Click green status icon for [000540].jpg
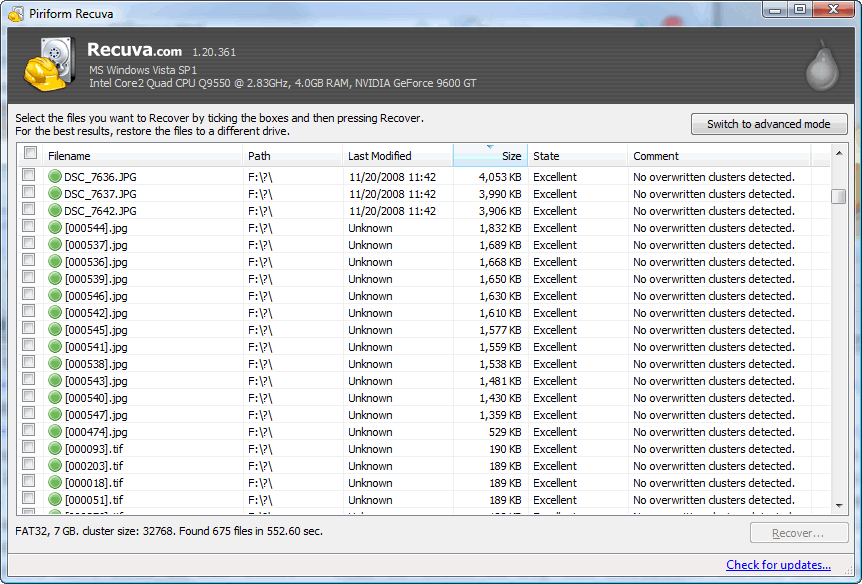Viewport: 862px width, 584px height. click(54, 398)
